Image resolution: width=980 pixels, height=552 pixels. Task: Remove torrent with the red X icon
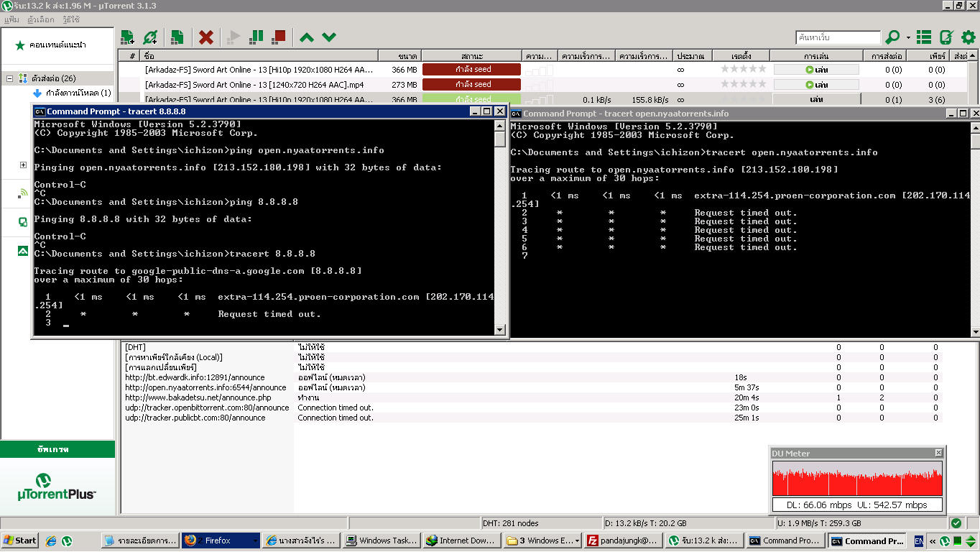(206, 37)
